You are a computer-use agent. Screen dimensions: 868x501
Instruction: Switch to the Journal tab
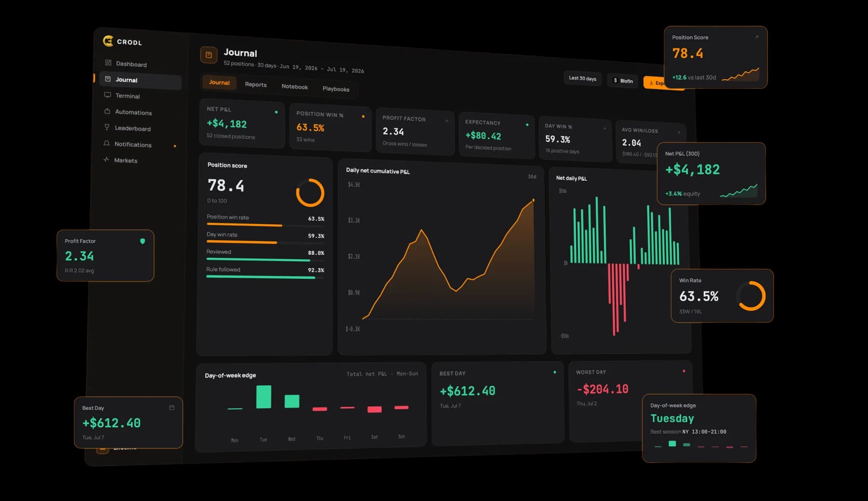click(219, 83)
